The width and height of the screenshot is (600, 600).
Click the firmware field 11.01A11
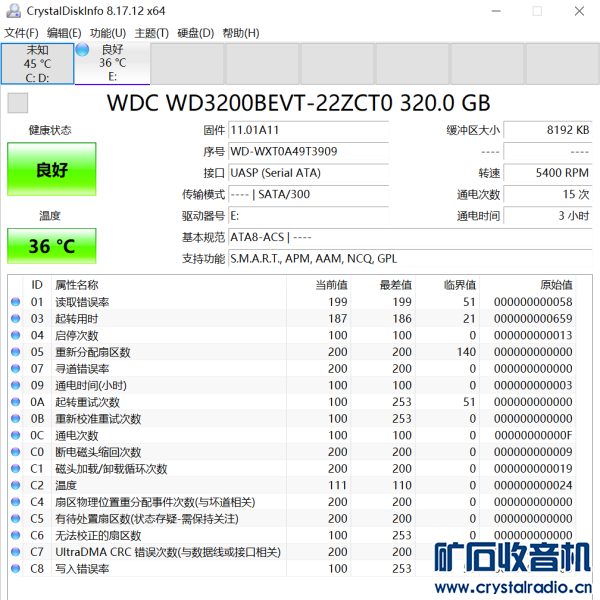click(308, 130)
